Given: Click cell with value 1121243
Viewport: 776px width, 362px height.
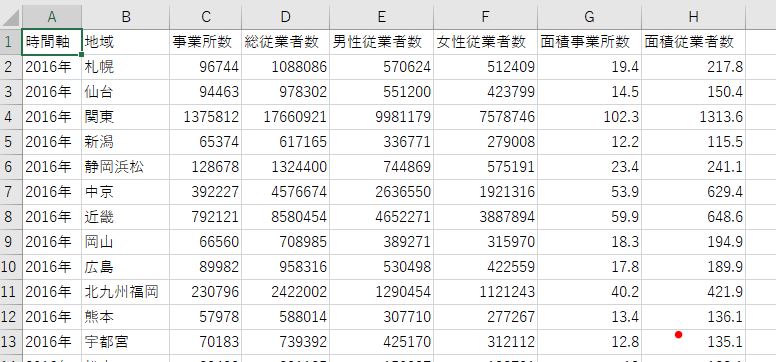Looking at the screenshot, I should (x=485, y=292).
